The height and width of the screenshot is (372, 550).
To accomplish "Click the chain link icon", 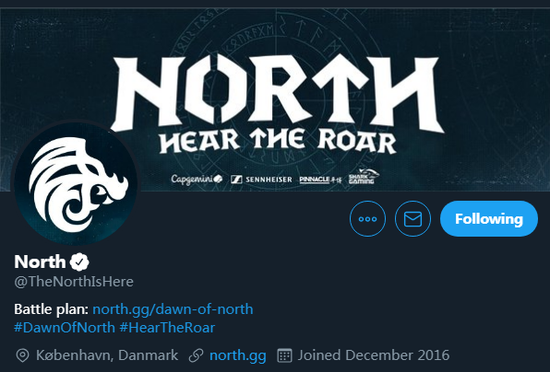I will tap(196, 356).
